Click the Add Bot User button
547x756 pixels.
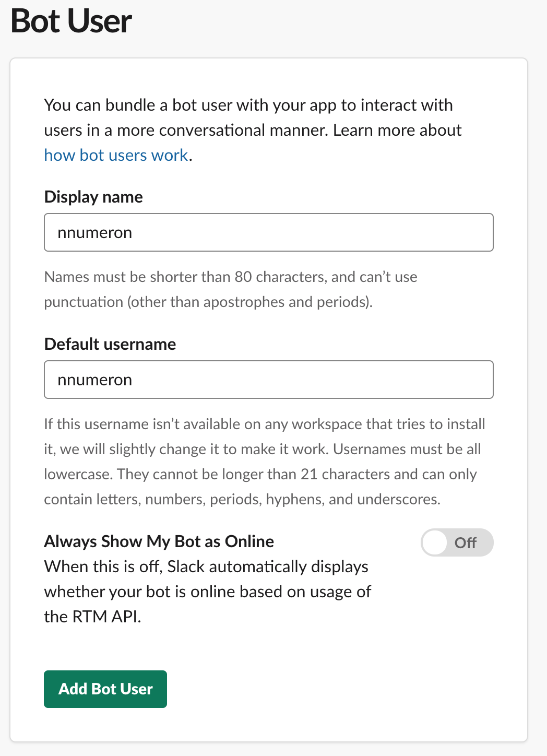pos(105,689)
